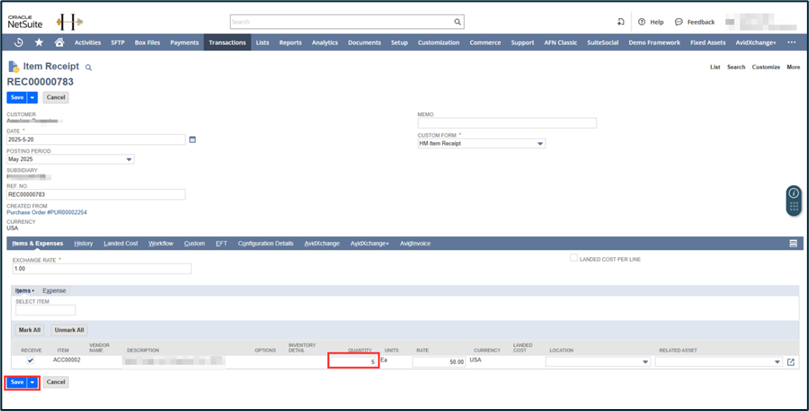The width and height of the screenshot is (809, 411).
Task: Open the Activities menu
Action: tap(88, 43)
